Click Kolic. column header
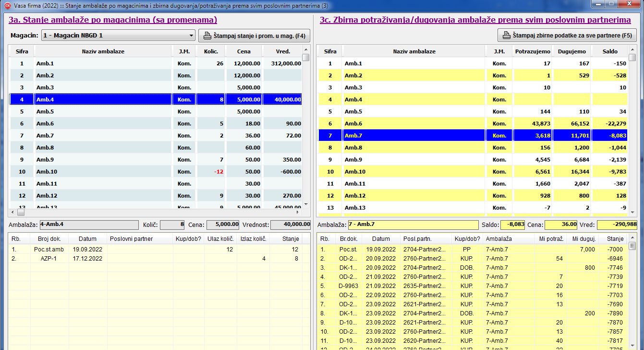644x350 pixels. click(x=211, y=51)
